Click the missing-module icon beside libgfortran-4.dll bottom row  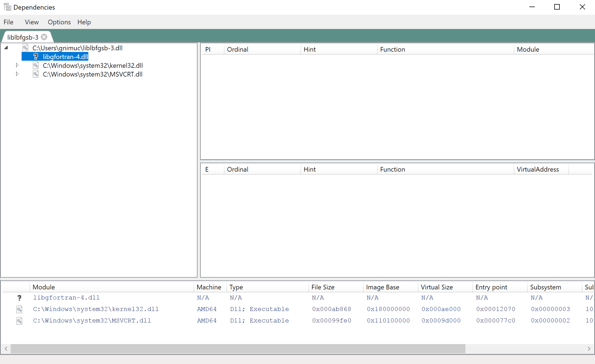[19, 298]
